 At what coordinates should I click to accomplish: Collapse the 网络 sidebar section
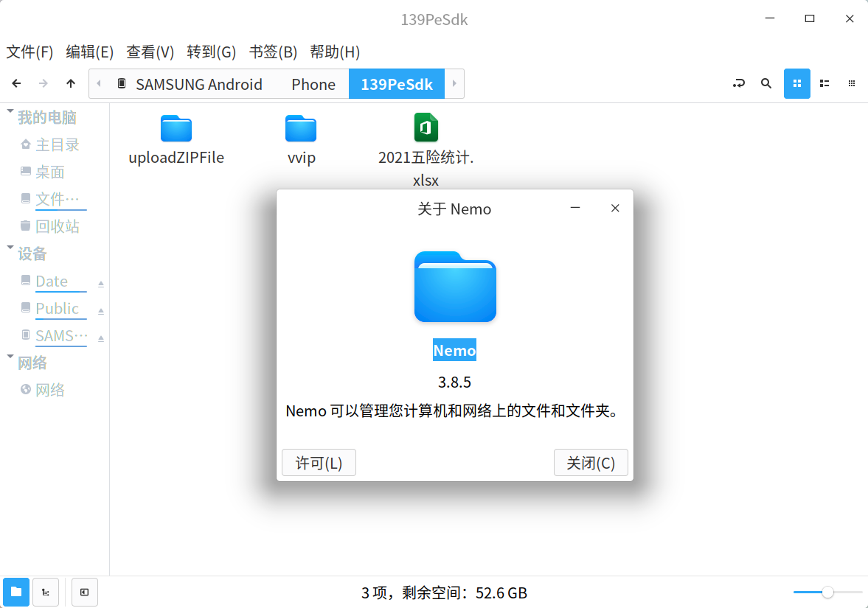(10, 357)
